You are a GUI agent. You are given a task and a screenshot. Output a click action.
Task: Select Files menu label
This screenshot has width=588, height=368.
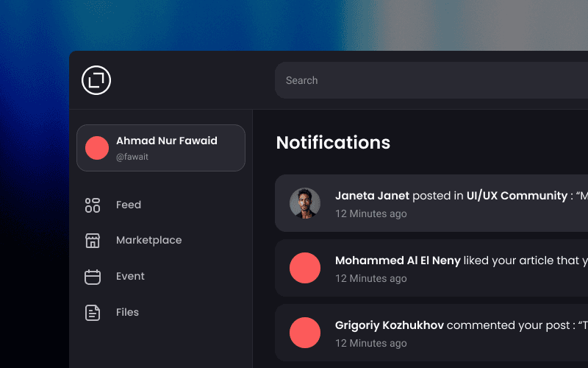127,312
